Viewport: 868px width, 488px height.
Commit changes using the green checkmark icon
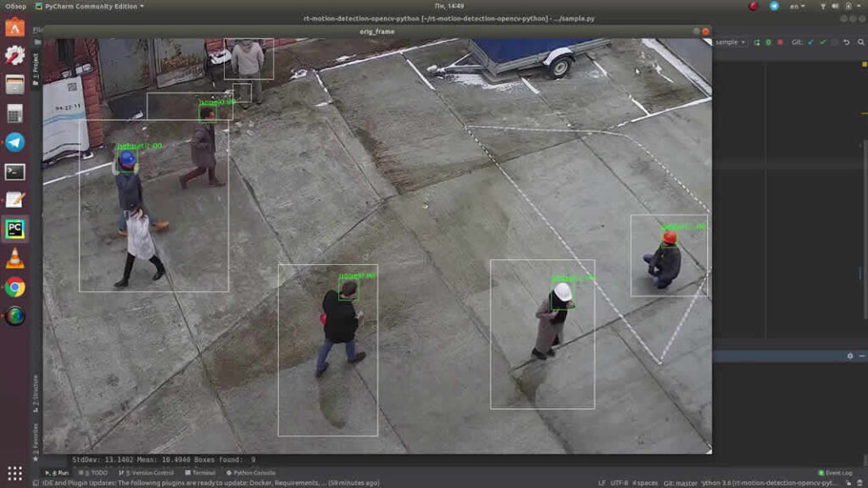[823, 42]
